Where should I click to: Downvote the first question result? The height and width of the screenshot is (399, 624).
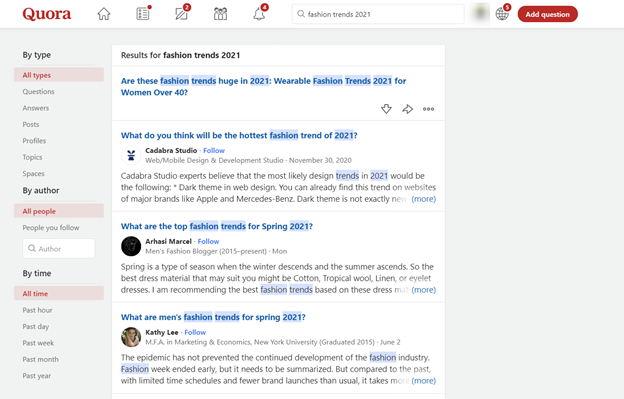coord(386,109)
